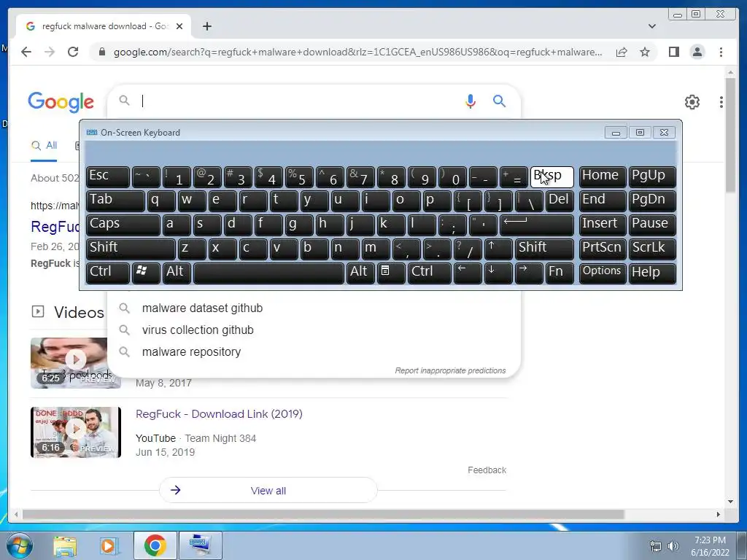The image size is (747, 560).
Task: Click the left arrow key
Action: click(468, 273)
